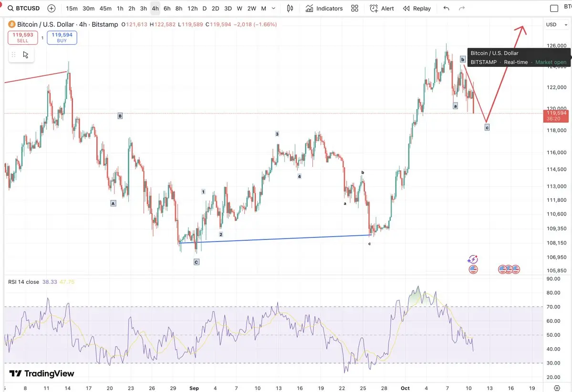
Task: Switch to 12h timeframe
Action: point(192,9)
